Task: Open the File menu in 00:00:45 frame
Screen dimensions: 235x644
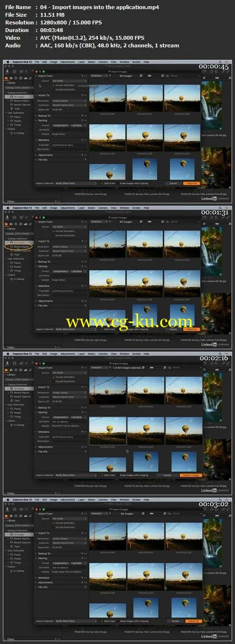Action: 37,62
